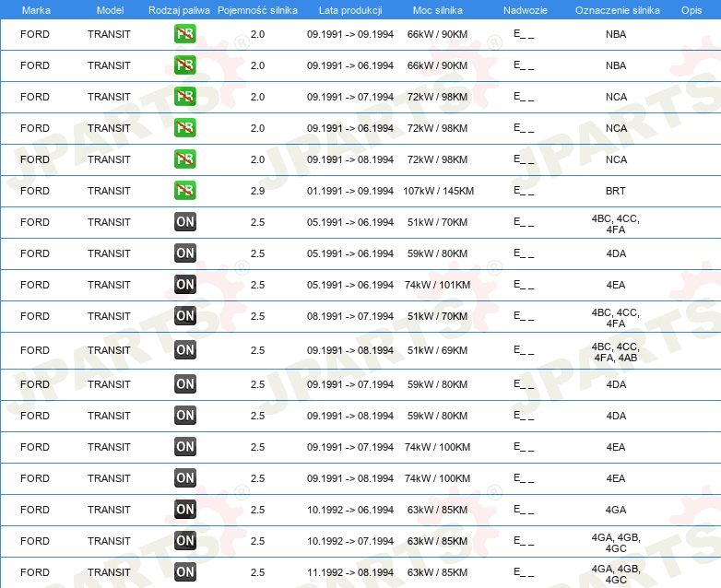Select '63kW / 85KM' in the 10.1992 -> 07.1994 row
This screenshot has height=588, width=721.
[x=437, y=541]
